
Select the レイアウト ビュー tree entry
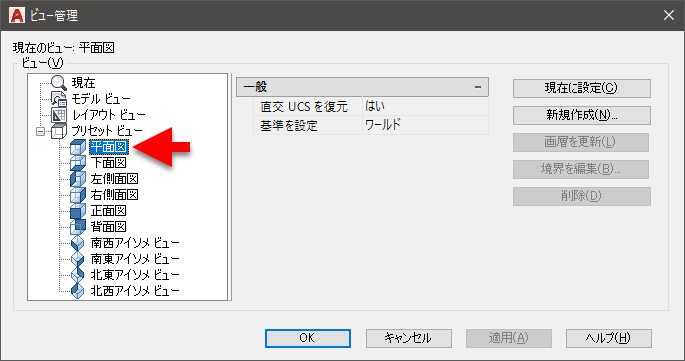click(x=108, y=115)
